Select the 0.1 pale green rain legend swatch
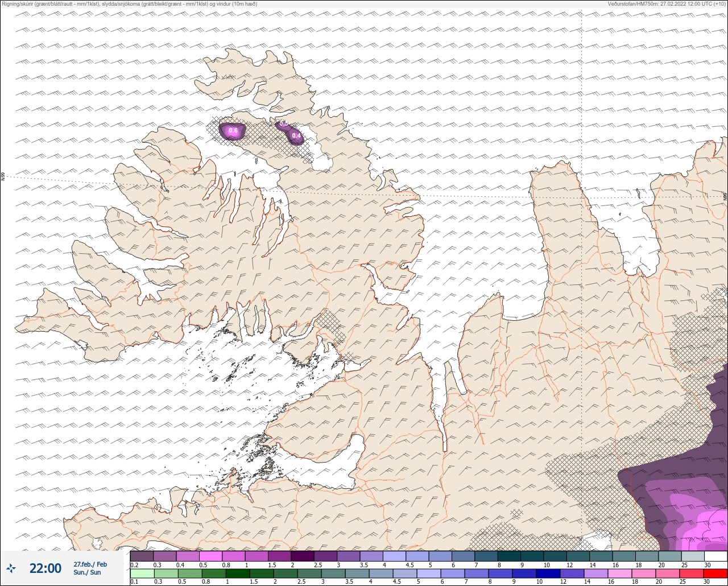This screenshot has width=728, height=586. (x=142, y=573)
